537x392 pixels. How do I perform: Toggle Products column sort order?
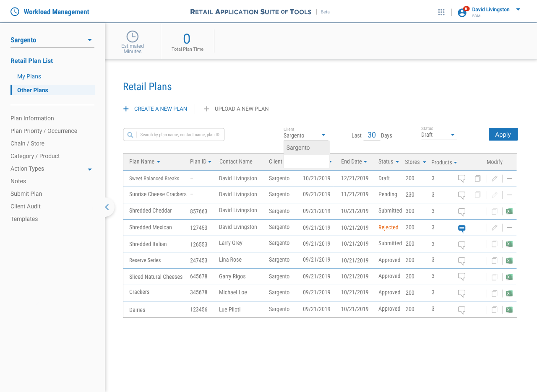[x=456, y=162]
